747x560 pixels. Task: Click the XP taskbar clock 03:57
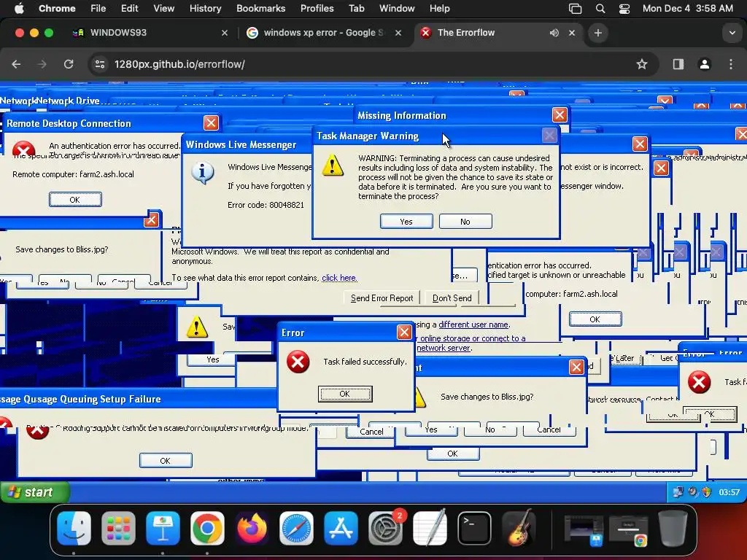tap(729, 492)
